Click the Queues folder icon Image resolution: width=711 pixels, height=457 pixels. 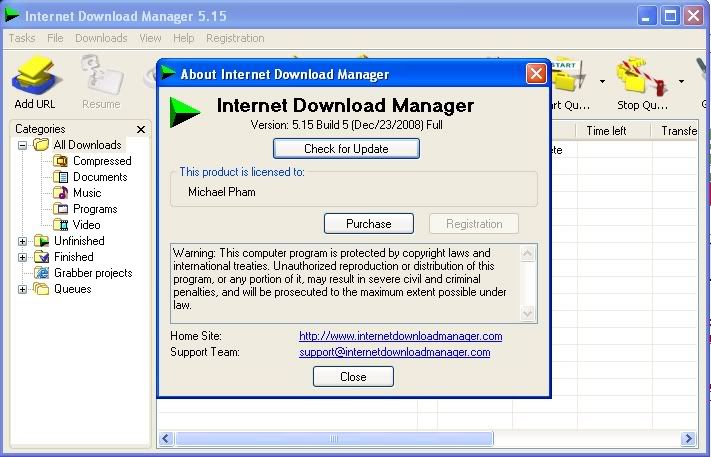click(x=41, y=289)
